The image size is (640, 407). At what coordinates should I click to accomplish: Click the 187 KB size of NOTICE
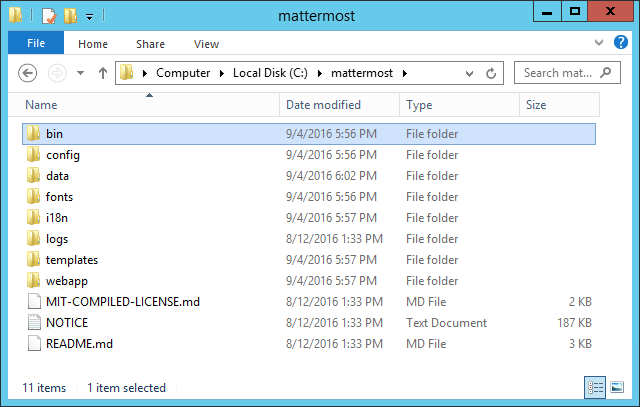(574, 322)
